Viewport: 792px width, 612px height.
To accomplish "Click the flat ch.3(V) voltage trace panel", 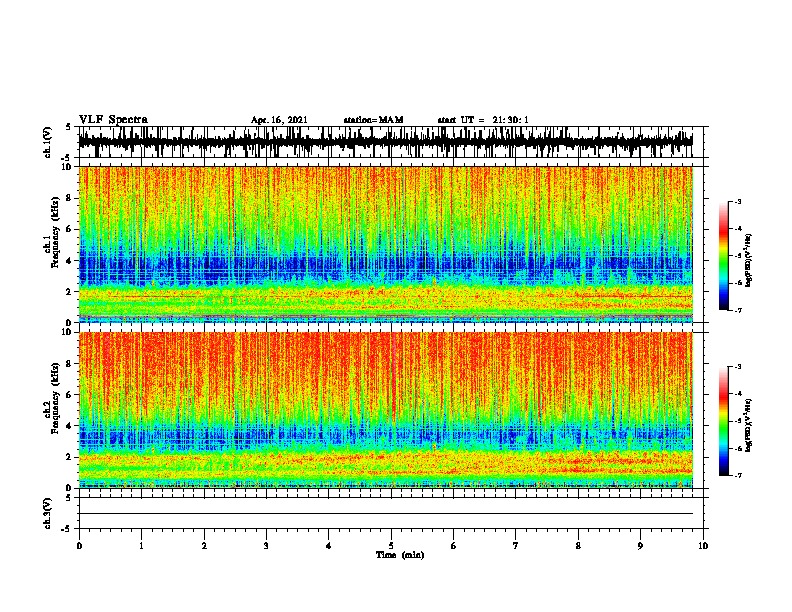I will point(390,513).
